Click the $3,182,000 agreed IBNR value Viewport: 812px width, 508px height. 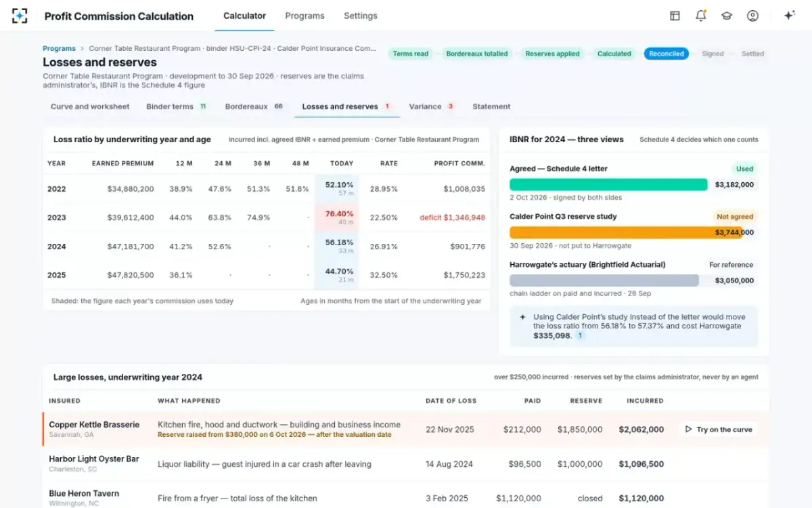point(734,184)
